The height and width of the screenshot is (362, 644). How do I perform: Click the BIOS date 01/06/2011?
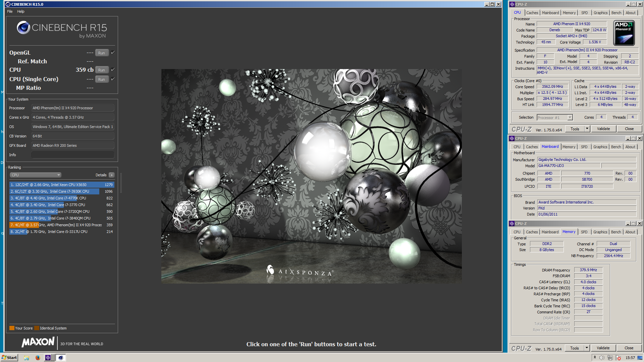click(x=587, y=214)
